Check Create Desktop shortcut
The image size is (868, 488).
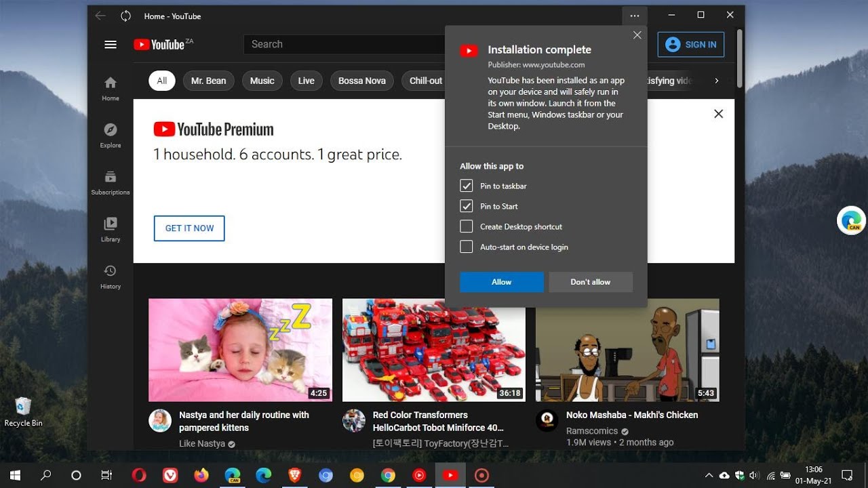coord(466,226)
